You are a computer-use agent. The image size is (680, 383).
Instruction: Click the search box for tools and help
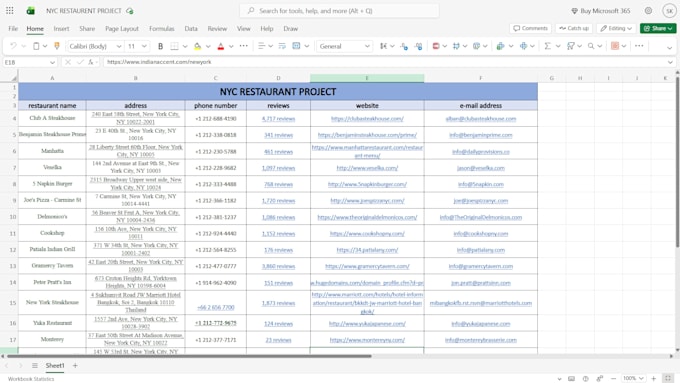339,11
